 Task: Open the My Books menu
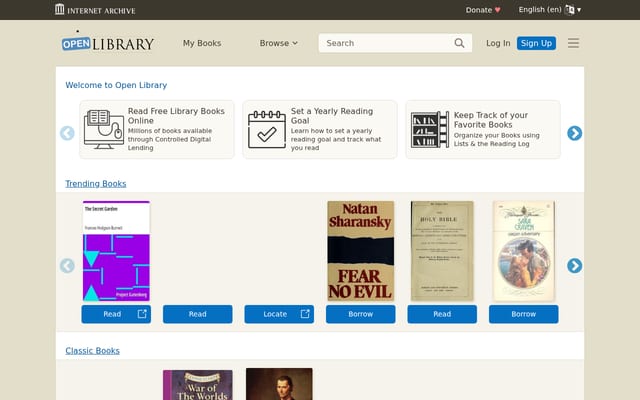pyautogui.click(x=202, y=43)
